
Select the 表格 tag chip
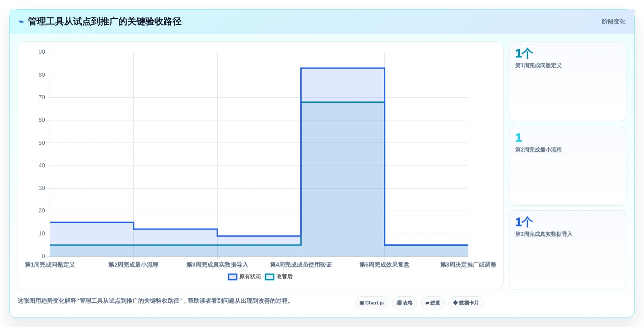coord(405,303)
